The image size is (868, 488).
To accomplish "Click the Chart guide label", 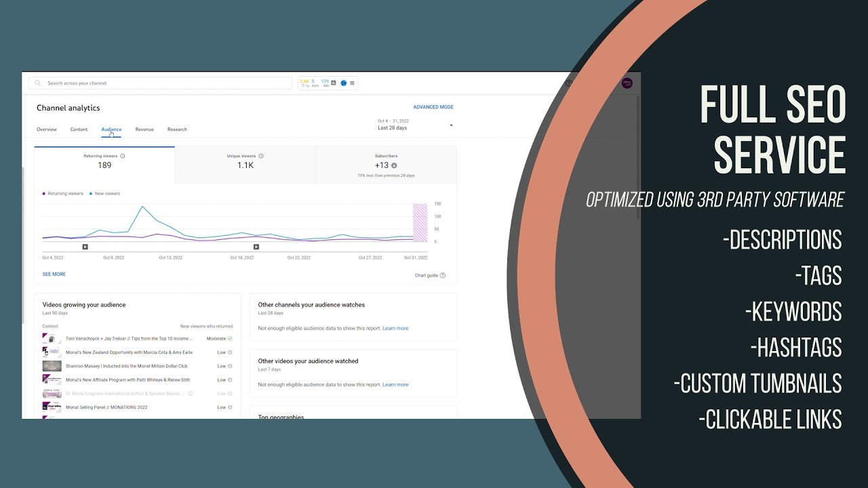I will click(x=427, y=275).
